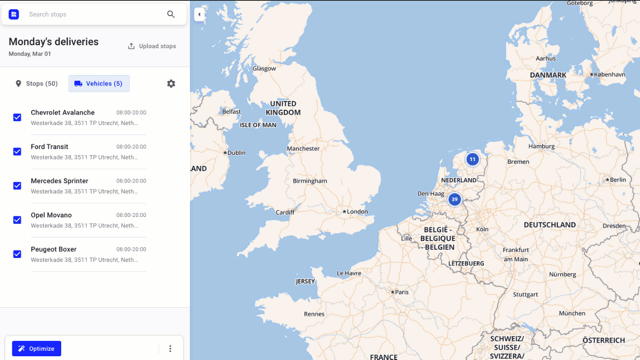The height and width of the screenshot is (360, 640).
Task: Click the Optimize button
Action: (x=36, y=349)
